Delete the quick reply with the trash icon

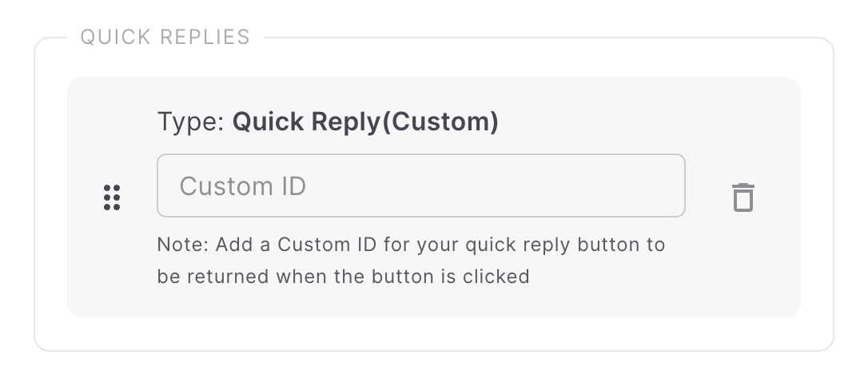(743, 197)
